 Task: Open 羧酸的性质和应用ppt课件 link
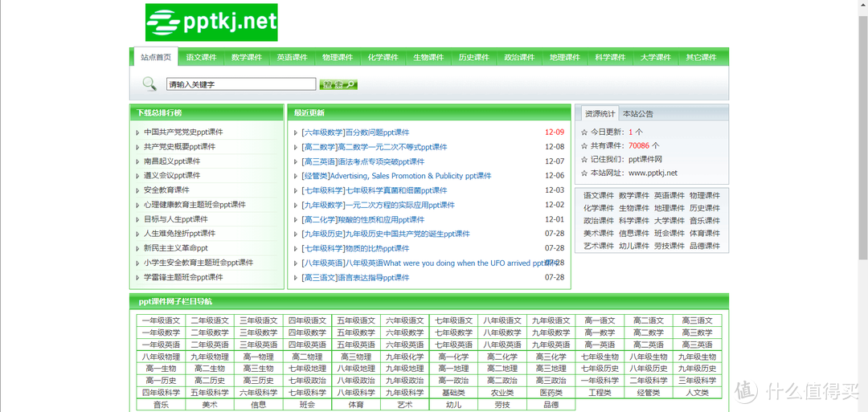382,219
